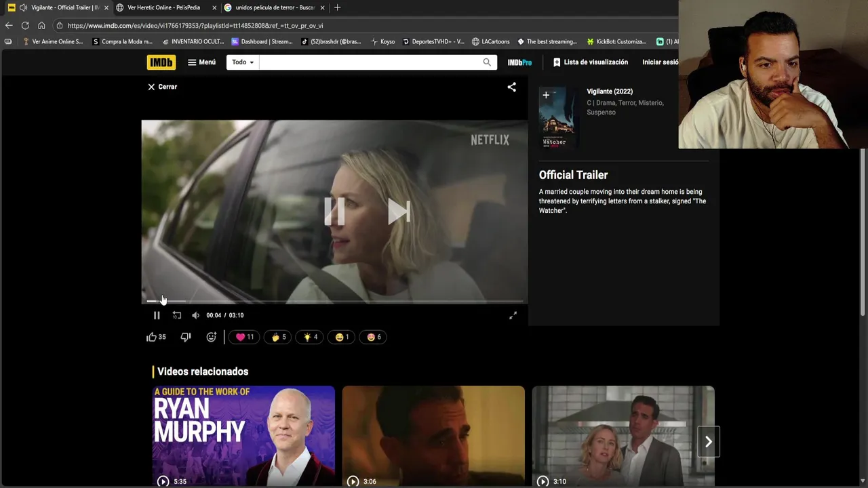Dislike the video with thumbs down
The image size is (868, 488).
point(186,337)
